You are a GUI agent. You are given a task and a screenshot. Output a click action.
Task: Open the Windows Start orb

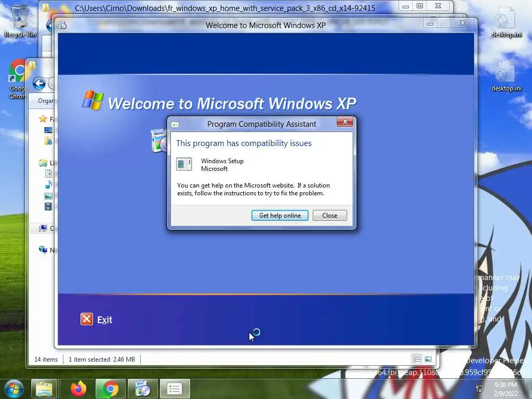[x=14, y=389]
